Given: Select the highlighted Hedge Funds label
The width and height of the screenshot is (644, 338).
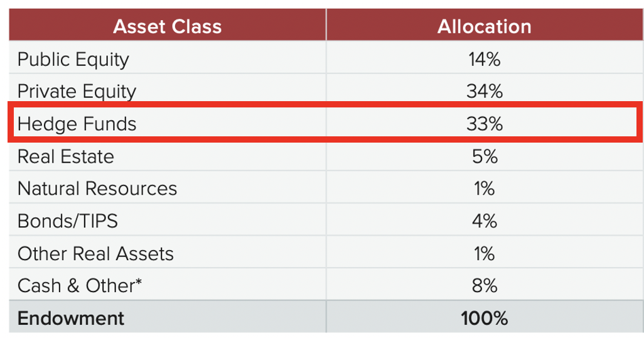Looking at the screenshot, I should (77, 124).
